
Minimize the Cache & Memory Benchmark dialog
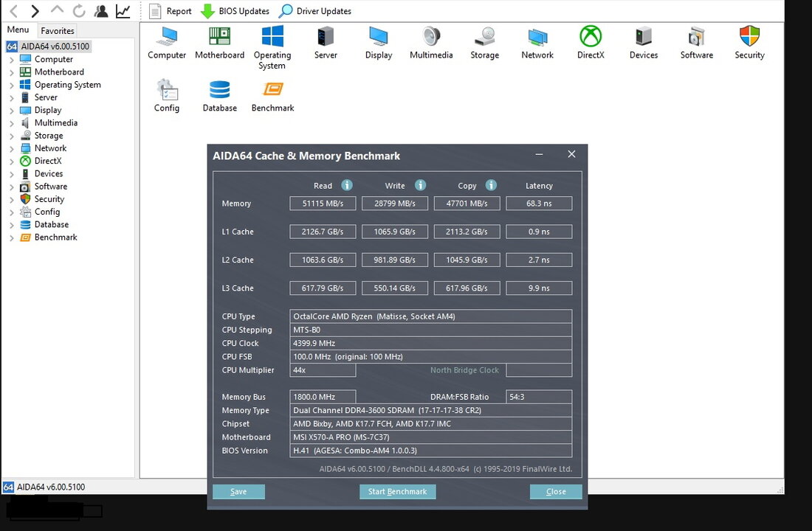[x=539, y=154]
